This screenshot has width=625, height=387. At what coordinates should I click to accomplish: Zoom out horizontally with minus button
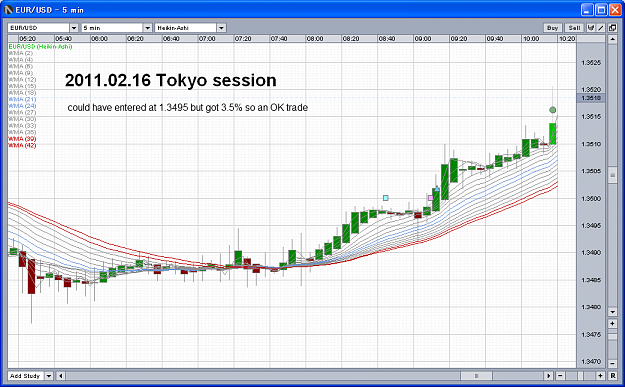coord(560,376)
